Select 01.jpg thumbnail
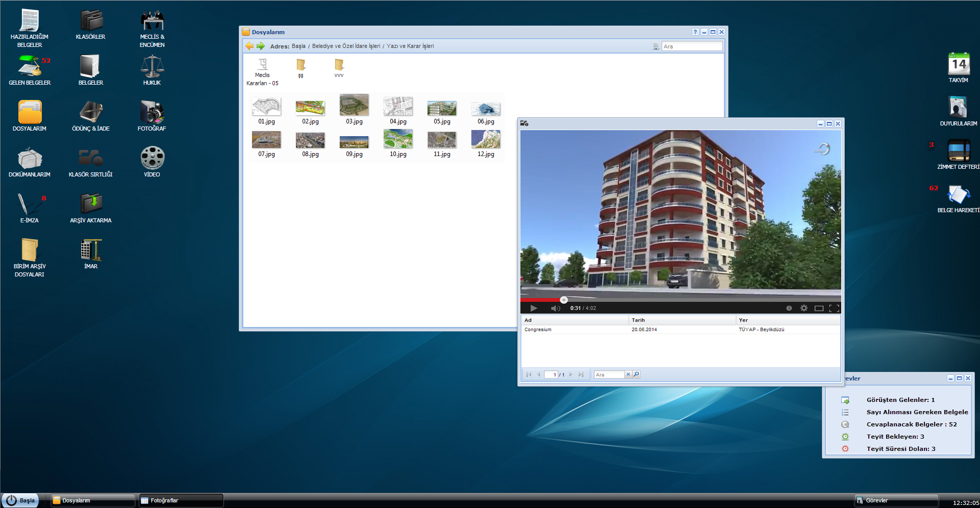 pyautogui.click(x=266, y=107)
